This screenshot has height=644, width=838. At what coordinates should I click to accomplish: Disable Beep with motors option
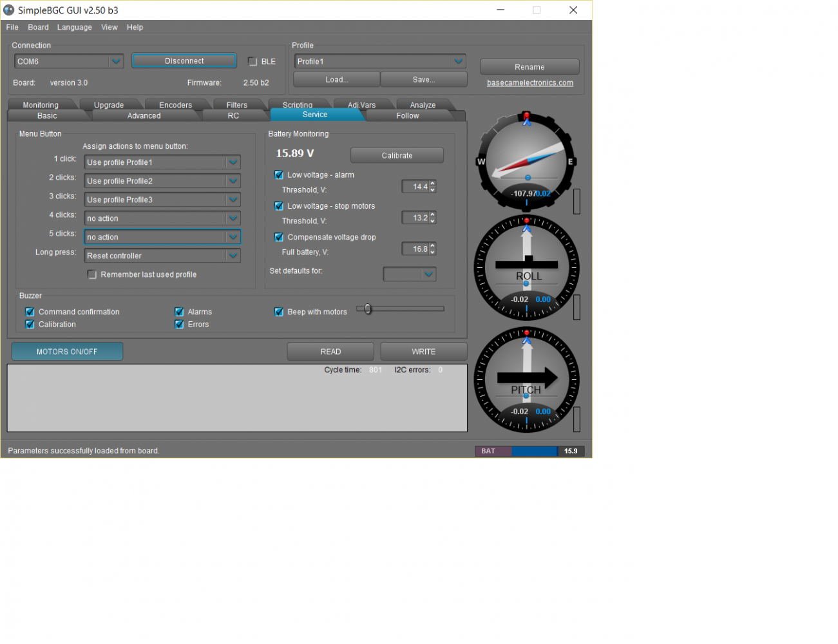pyautogui.click(x=279, y=312)
